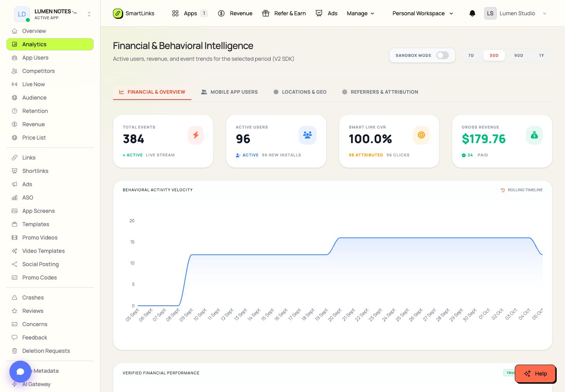The height and width of the screenshot is (392, 565).
Task: Click the LS avatar badge
Action: [x=490, y=13]
